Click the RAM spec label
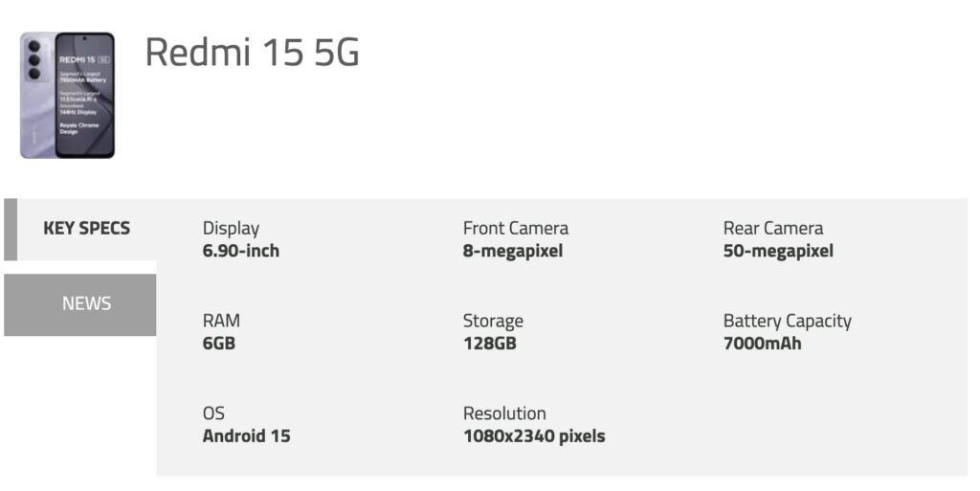980x491 pixels. pos(220,321)
